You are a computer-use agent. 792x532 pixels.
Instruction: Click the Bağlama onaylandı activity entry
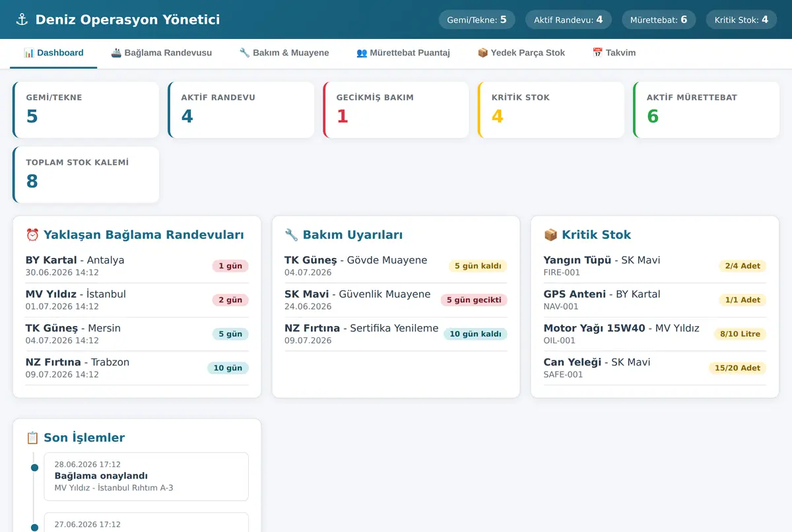(x=146, y=477)
